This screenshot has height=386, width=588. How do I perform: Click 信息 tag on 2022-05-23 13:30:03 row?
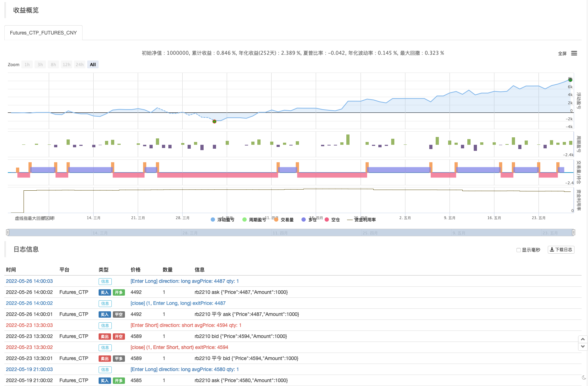pos(105,326)
